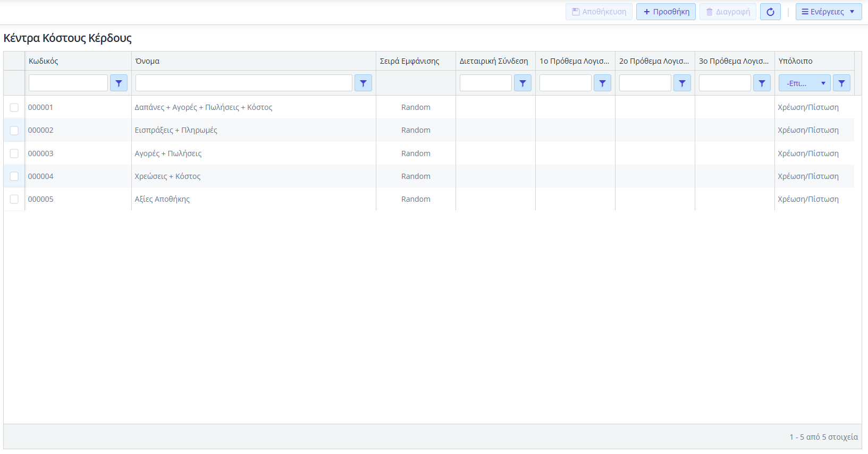
Task: Click filter icon for 1ο Πρόθεμα Λογισ. column
Action: (x=602, y=83)
